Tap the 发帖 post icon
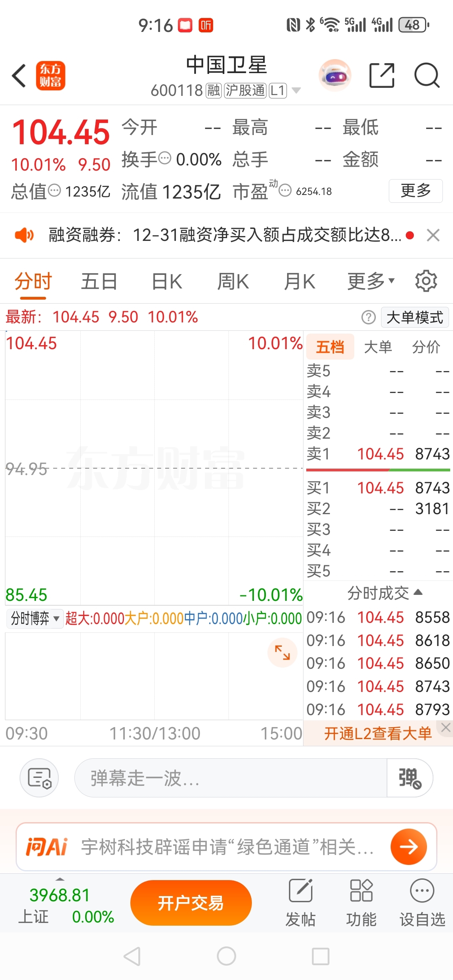 300,902
